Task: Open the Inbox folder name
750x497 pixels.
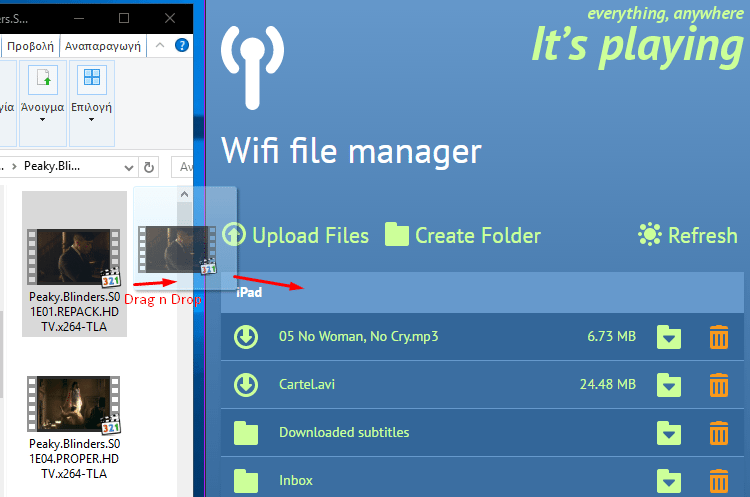Action: [x=296, y=480]
